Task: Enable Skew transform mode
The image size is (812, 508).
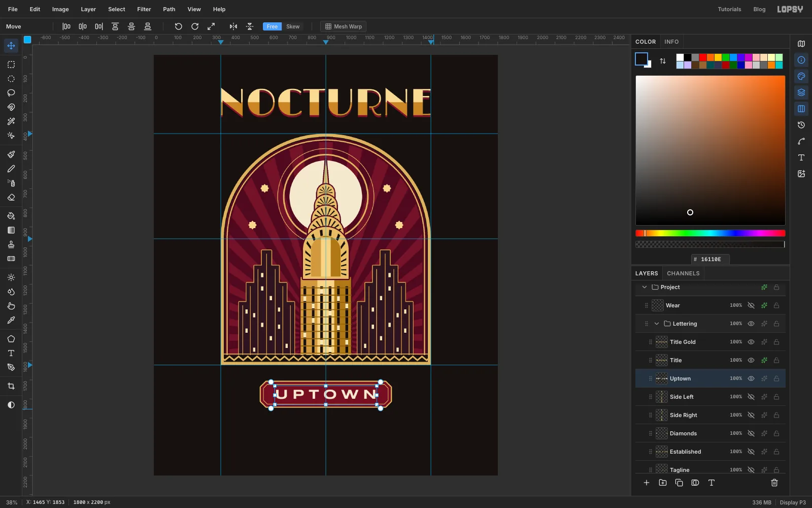Action: point(293,26)
